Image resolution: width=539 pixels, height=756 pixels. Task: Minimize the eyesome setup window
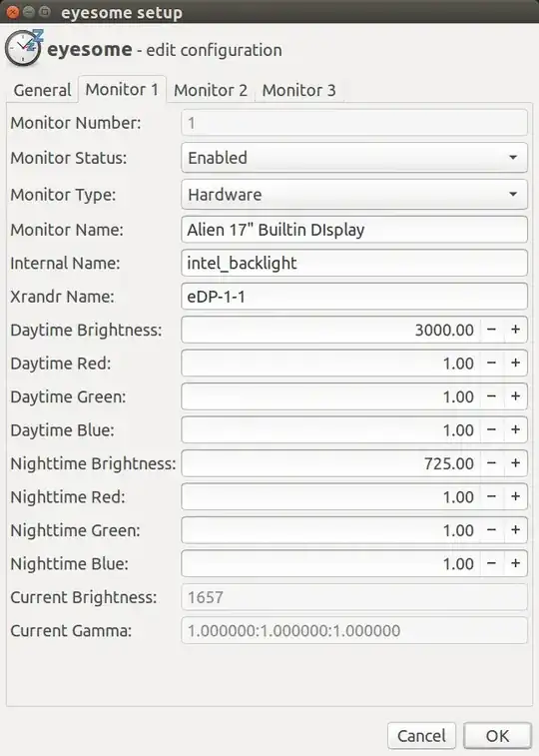tap(29, 12)
